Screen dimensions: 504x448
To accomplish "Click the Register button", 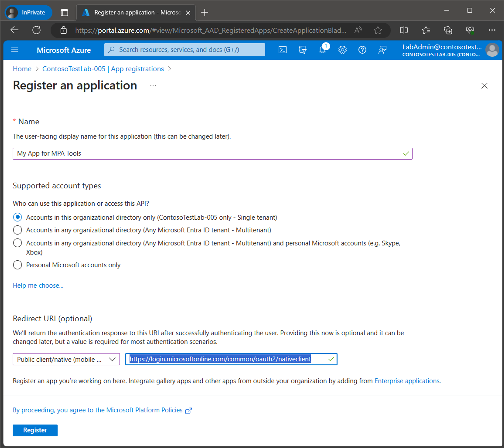I will tap(35, 430).
